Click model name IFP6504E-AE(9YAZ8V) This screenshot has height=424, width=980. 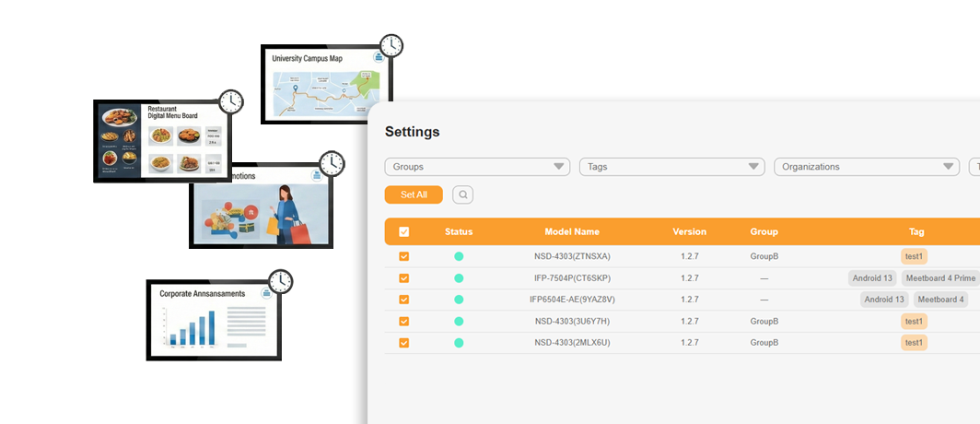click(572, 300)
